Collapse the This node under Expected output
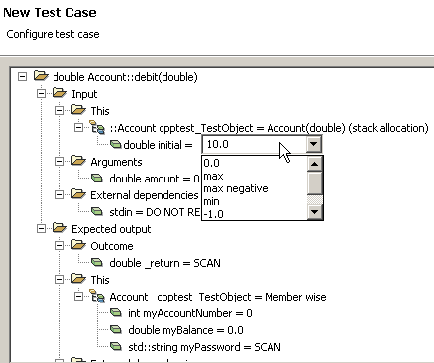434x363 pixels. pos(60,279)
